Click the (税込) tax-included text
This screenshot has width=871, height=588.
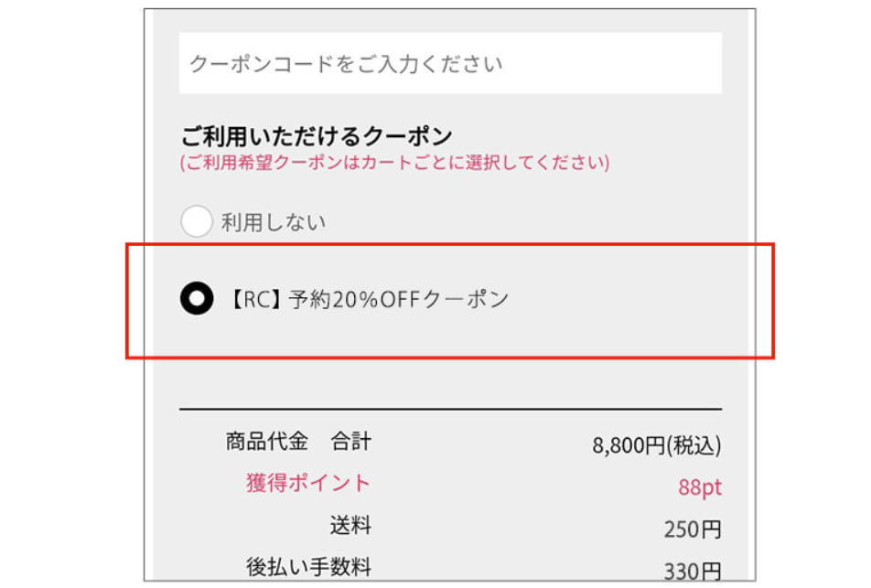[694, 446]
